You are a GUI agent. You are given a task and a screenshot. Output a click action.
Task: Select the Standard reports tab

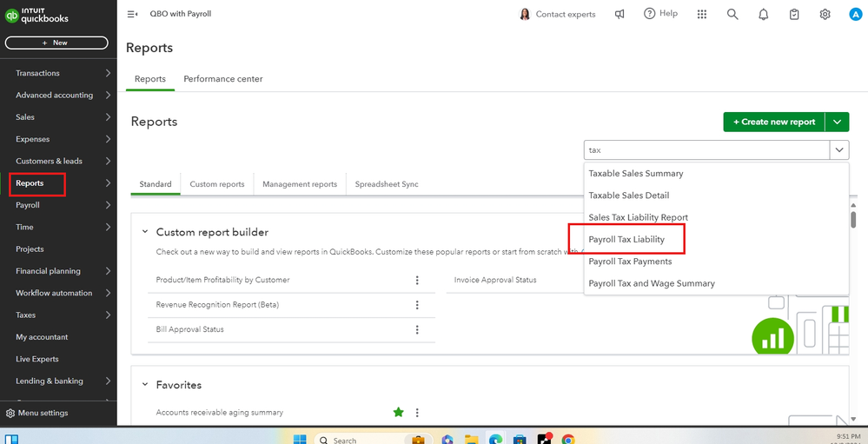pos(155,184)
